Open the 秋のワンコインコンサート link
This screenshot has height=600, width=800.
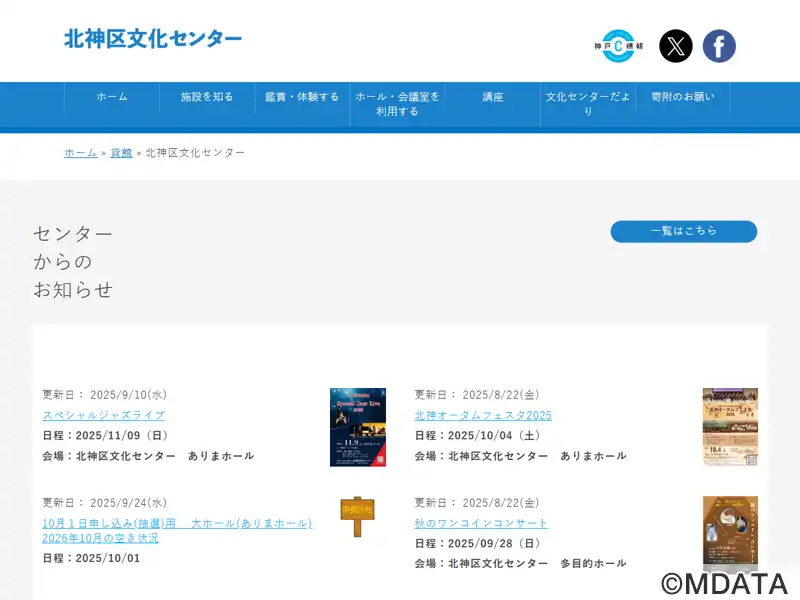point(482,523)
